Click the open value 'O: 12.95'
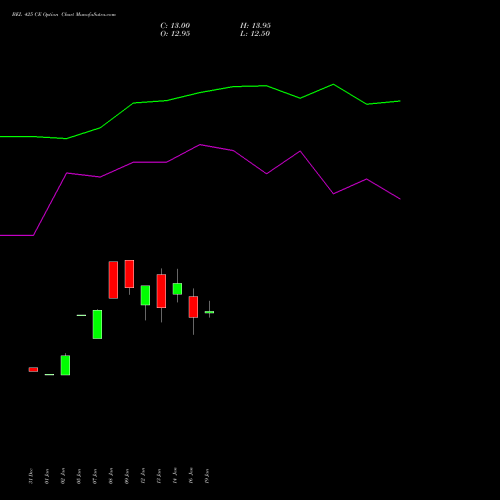500x500 pixels. pos(175,34)
